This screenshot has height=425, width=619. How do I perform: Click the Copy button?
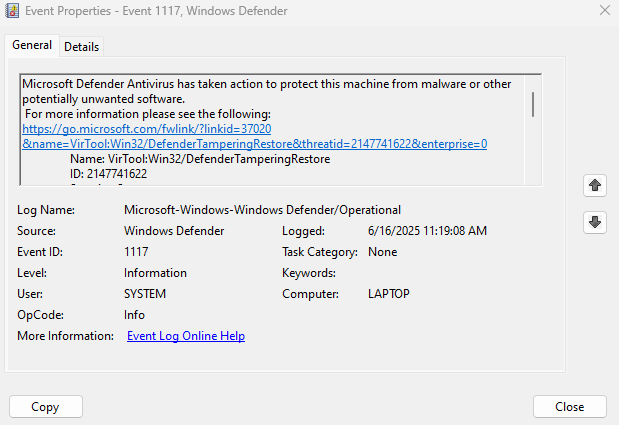click(x=46, y=406)
